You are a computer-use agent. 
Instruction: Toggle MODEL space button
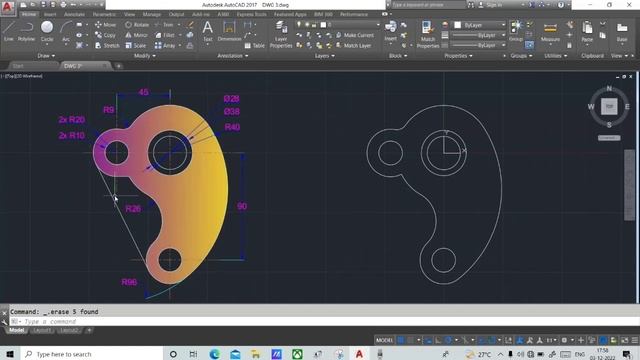point(384,340)
